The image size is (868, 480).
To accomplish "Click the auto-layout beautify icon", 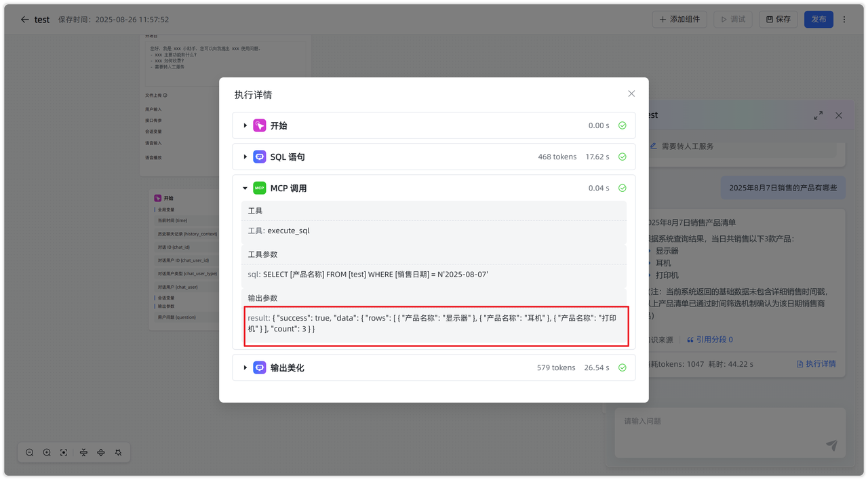I will coord(118,452).
